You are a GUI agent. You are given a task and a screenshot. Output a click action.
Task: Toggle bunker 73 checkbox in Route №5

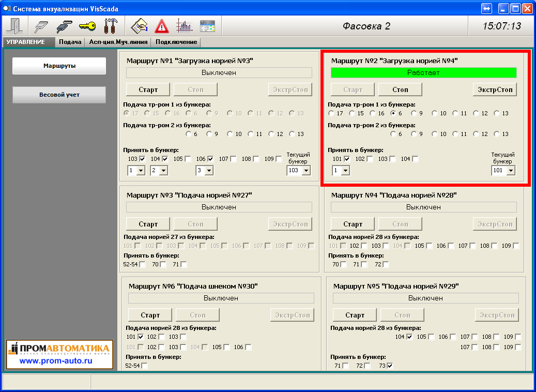coord(390,366)
